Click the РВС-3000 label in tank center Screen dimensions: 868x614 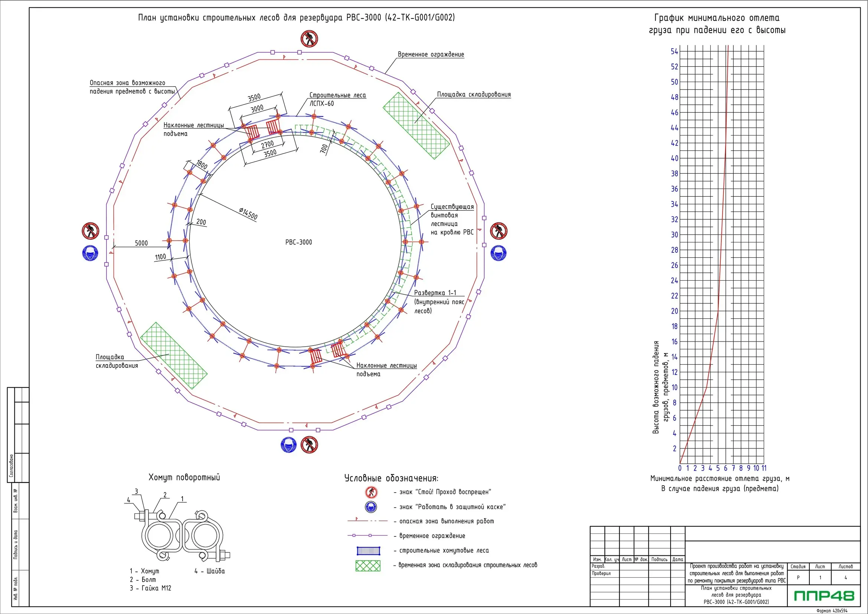(x=299, y=242)
